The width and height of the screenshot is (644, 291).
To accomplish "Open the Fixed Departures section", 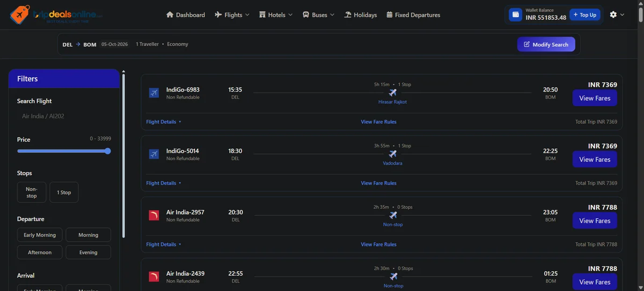I will [413, 15].
